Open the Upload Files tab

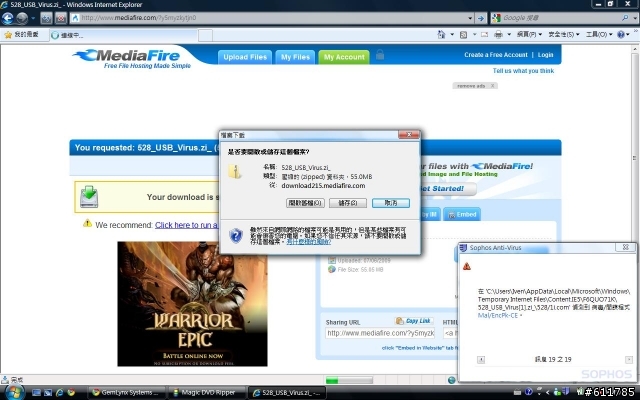point(245,57)
